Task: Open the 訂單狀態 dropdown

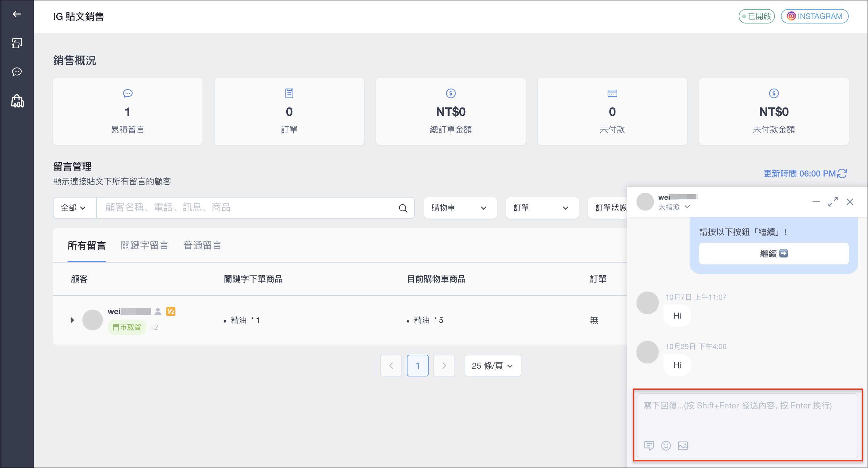Action: pyautogui.click(x=608, y=208)
